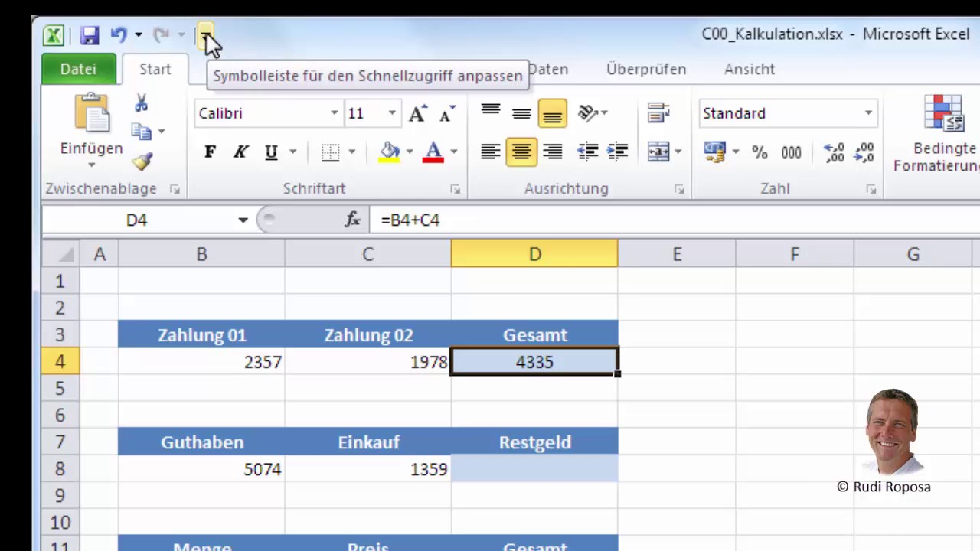
Task: Click the decrease decimal places icon
Action: coord(864,152)
